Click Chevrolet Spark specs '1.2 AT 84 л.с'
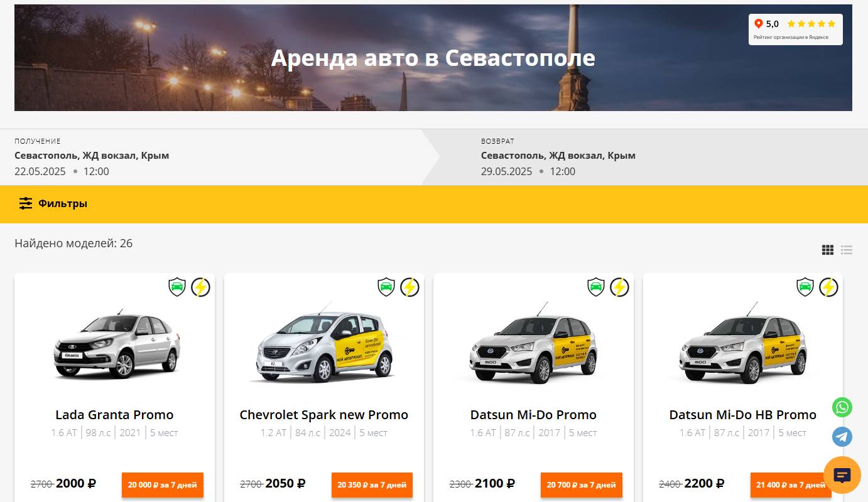The image size is (868, 502). tap(291, 433)
